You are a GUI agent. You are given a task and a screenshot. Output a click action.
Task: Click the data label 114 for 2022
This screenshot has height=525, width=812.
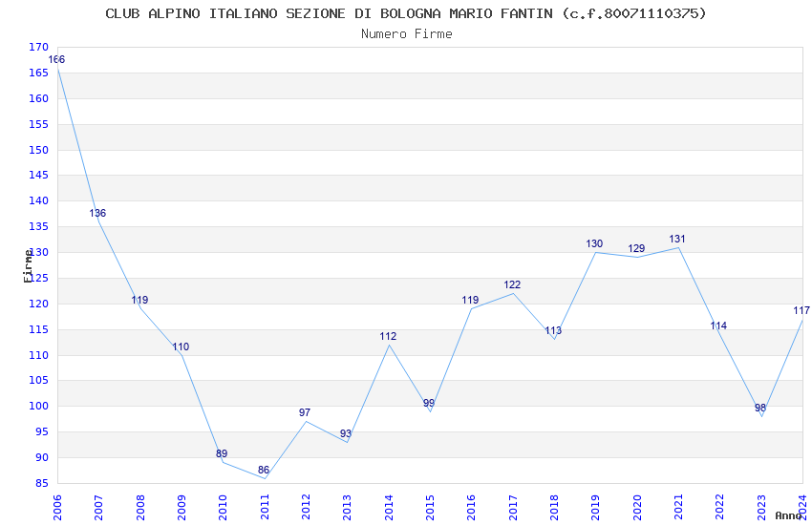coord(718,325)
